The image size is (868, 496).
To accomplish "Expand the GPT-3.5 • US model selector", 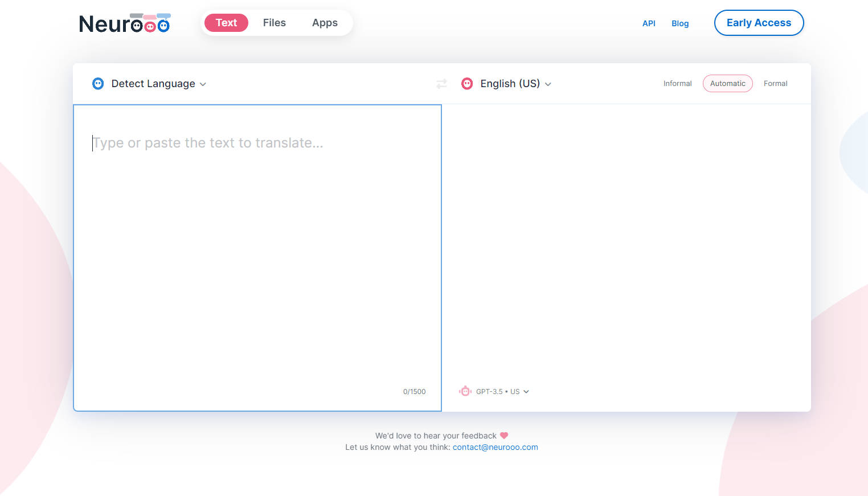I will (x=494, y=391).
